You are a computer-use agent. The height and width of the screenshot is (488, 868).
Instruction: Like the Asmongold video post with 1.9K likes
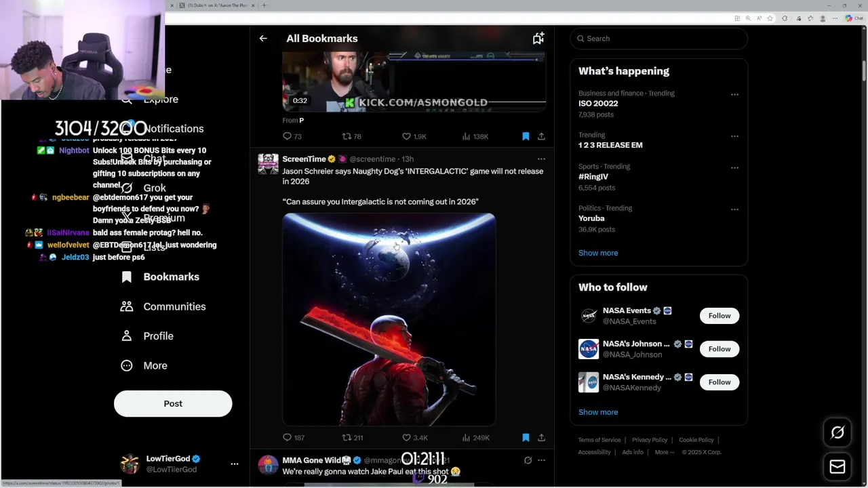[x=414, y=136]
